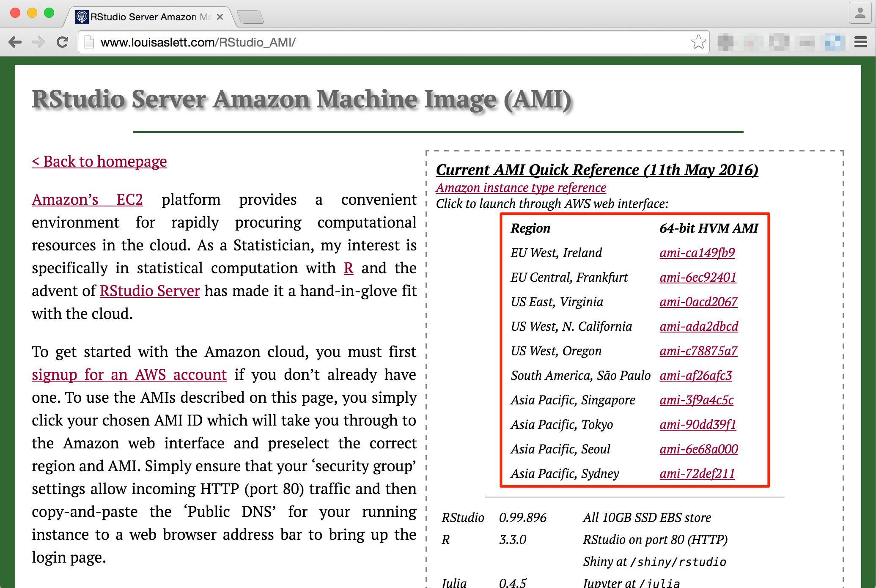Click 'Current AMI Quick Reference (11th May 2016)' heading
This screenshot has width=876, height=588.
[x=597, y=170]
